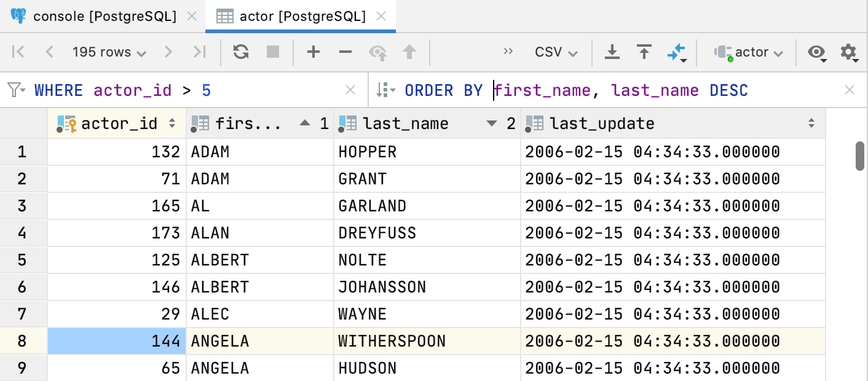Open view options with the eye icon
Viewport: 868px width, 381px height.
pyautogui.click(x=816, y=52)
